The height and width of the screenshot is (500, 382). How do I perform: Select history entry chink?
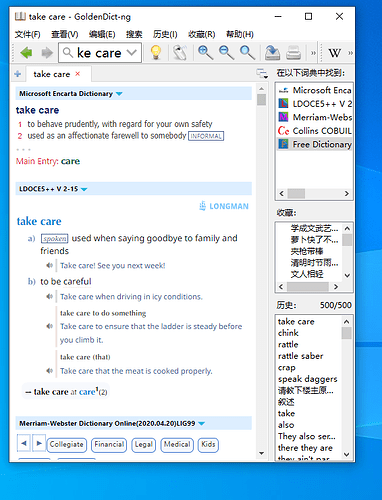coord(288,333)
